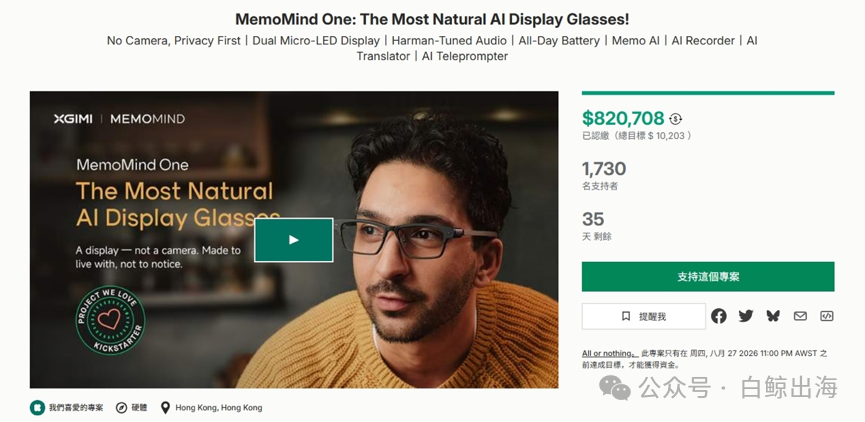This screenshot has width=865, height=422.
Task: Play the MemoMind One campaign video
Action: pyautogui.click(x=293, y=240)
